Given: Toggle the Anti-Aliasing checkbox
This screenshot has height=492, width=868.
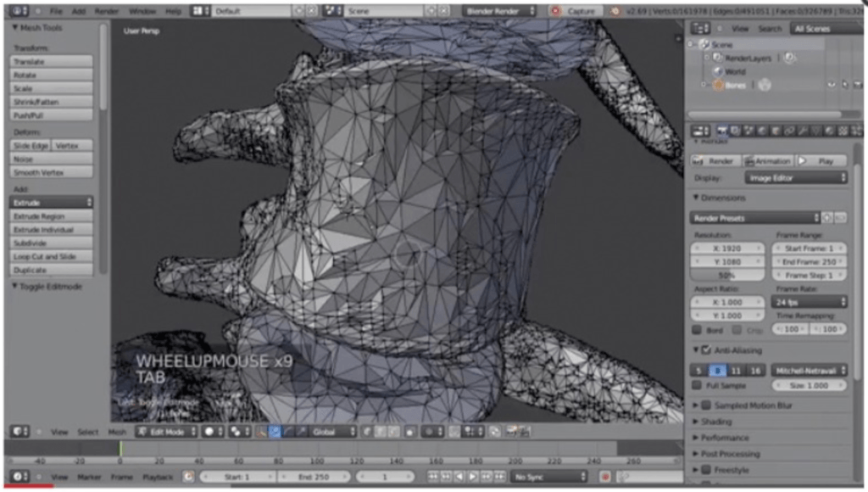Looking at the screenshot, I should (x=705, y=350).
